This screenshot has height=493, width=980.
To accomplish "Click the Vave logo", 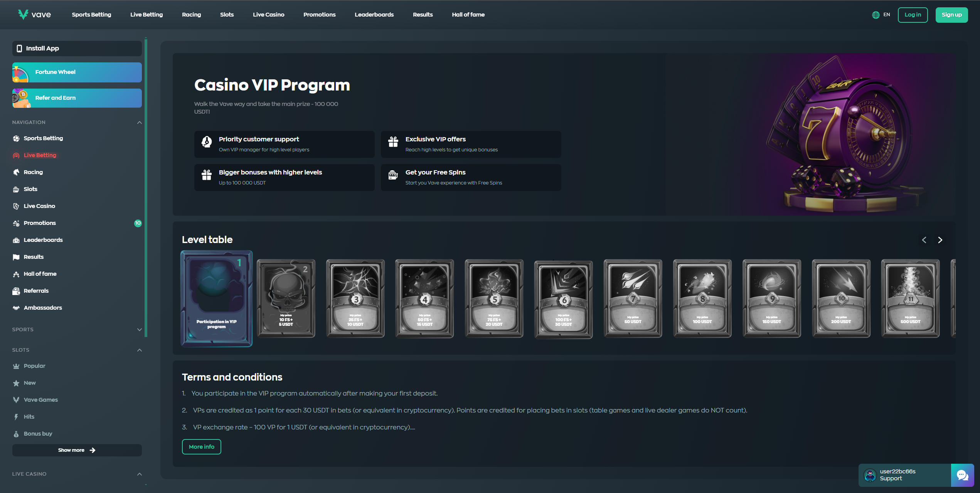I will [34, 15].
